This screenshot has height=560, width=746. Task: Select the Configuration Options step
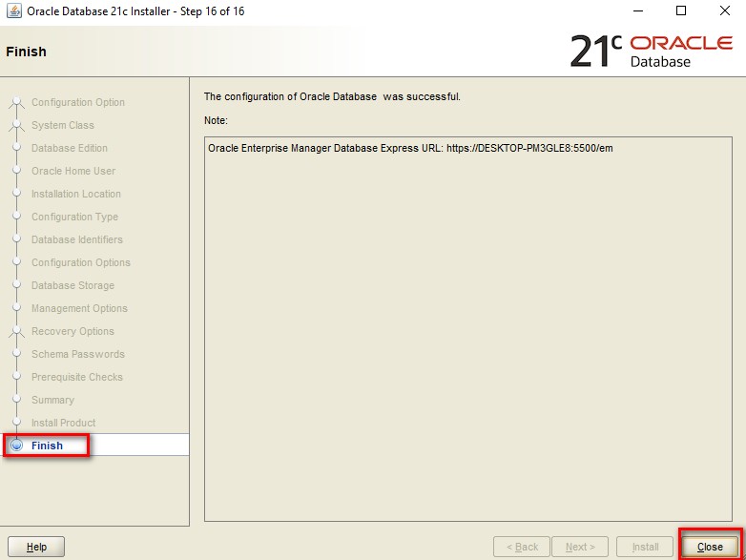pyautogui.click(x=81, y=262)
